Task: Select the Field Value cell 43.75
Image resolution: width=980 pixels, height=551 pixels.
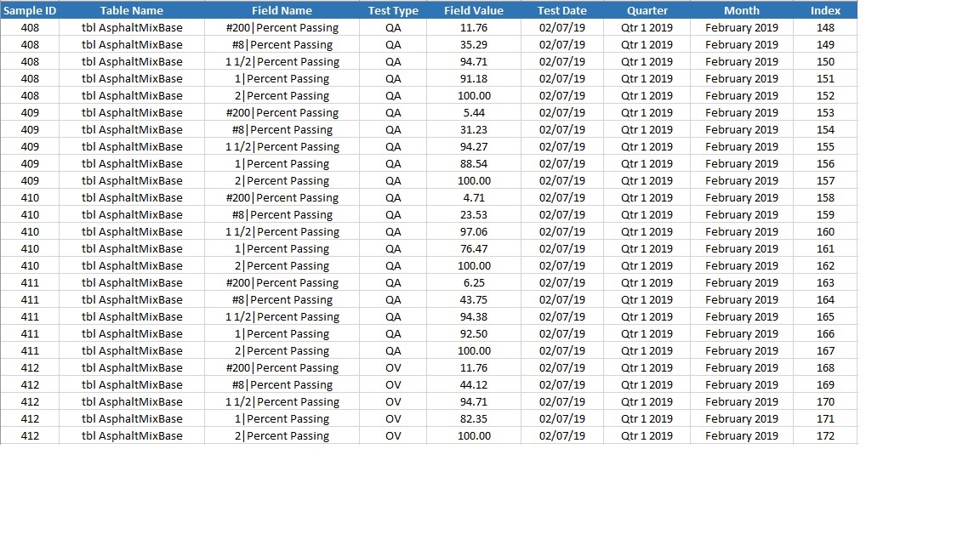Action: 474,300
